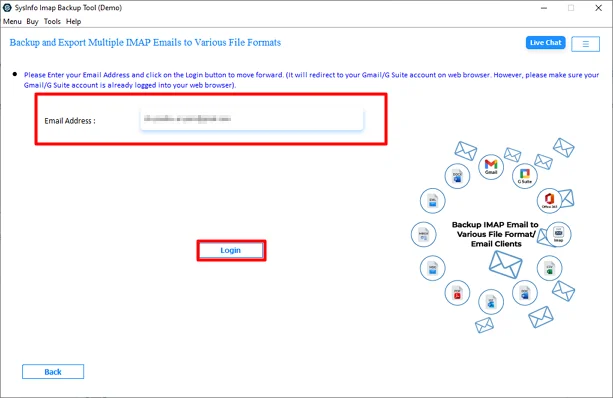Click the red PDF file icon
Image resolution: width=613 pixels, height=398 pixels.
[x=457, y=293]
